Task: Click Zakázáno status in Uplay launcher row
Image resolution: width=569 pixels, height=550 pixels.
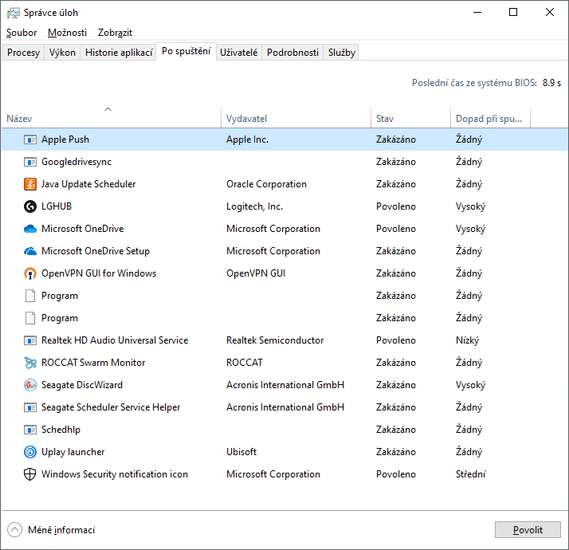Action: tap(396, 452)
